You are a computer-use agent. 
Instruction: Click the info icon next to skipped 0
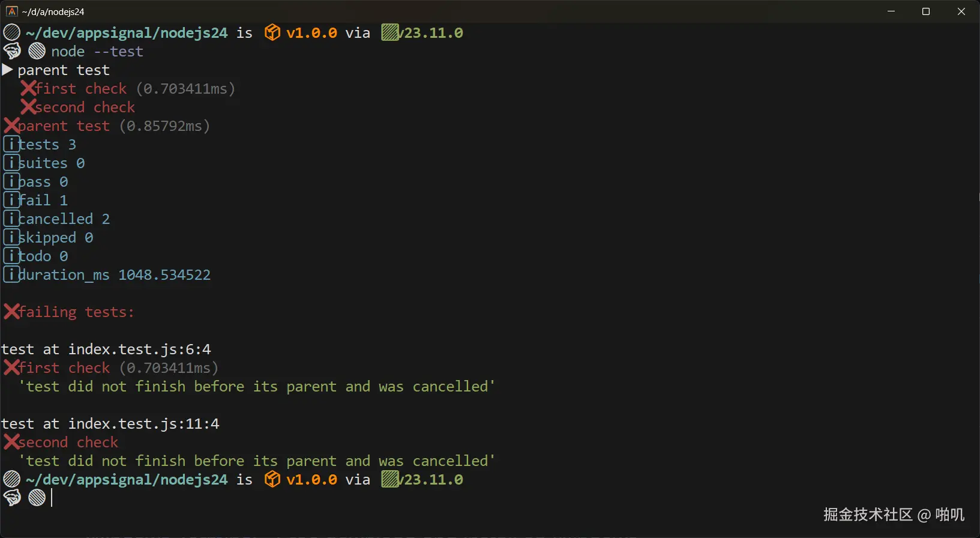tap(11, 237)
